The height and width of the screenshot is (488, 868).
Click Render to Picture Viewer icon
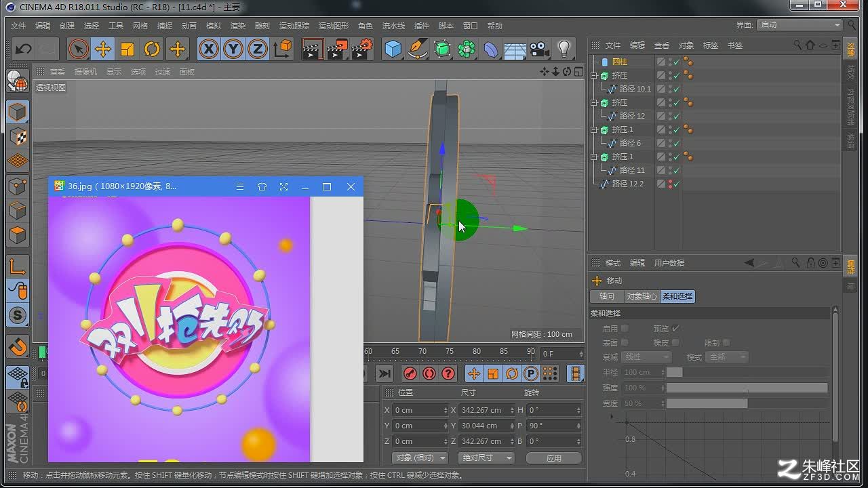coord(337,49)
